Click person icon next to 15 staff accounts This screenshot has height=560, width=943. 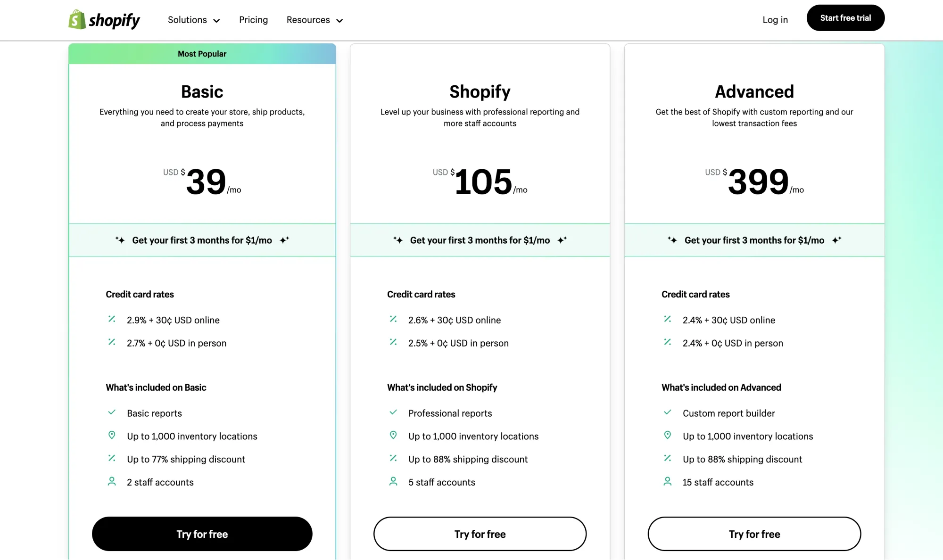click(668, 481)
